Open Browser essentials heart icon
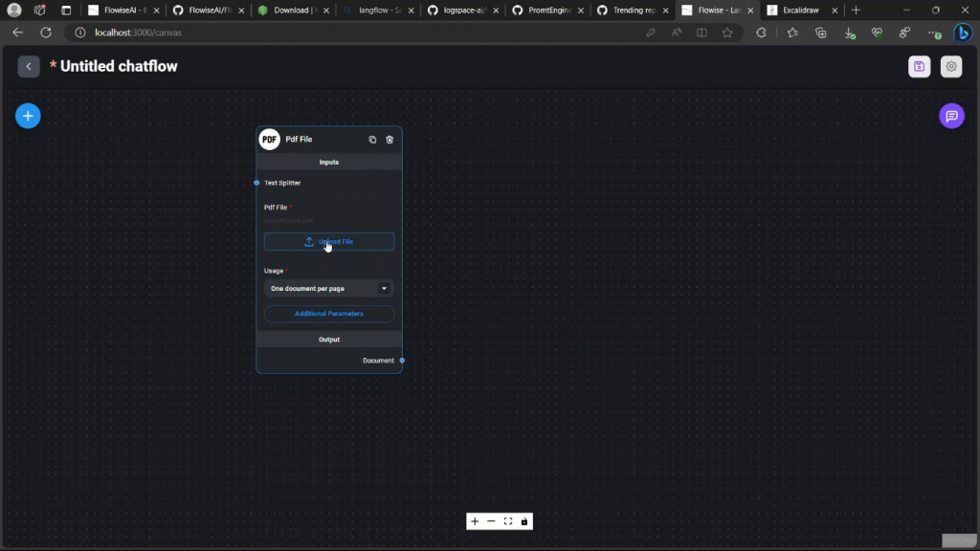 (877, 33)
